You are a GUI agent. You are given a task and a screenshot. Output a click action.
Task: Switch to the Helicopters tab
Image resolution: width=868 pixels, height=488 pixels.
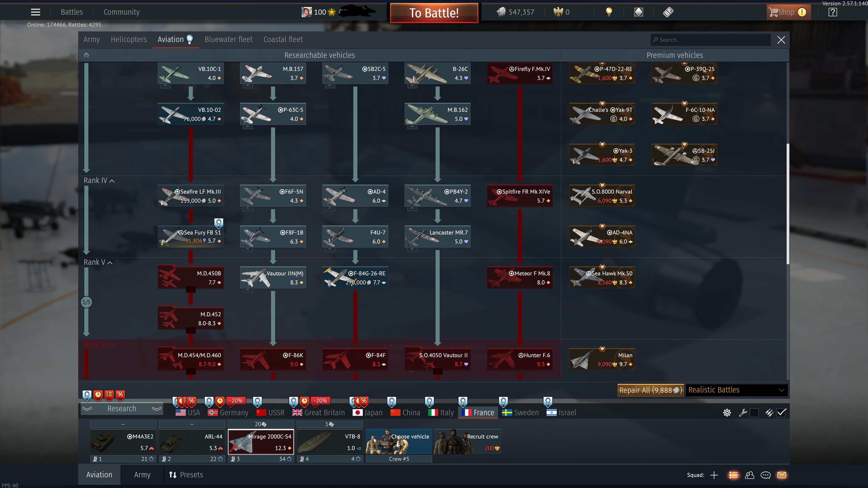pyautogui.click(x=129, y=39)
